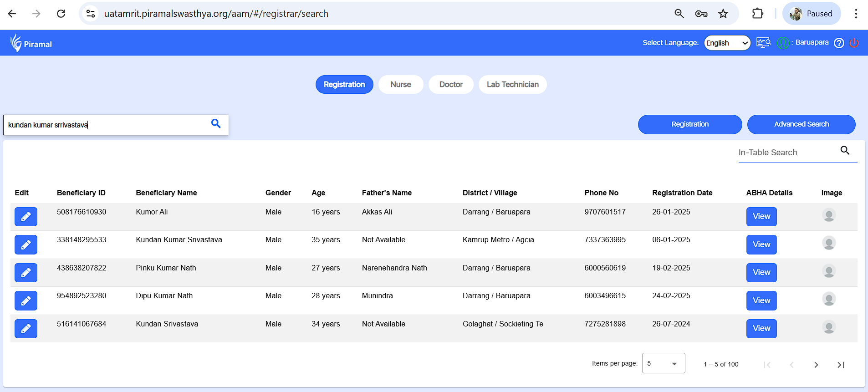Click edit pencil for Kundan Kumar Srivastava

(26, 245)
